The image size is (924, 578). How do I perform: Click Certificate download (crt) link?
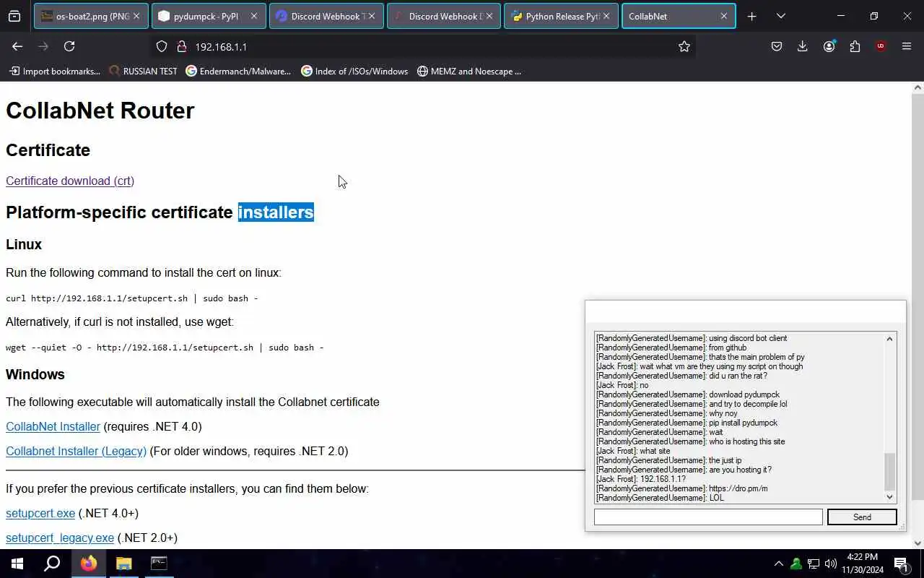tap(70, 181)
